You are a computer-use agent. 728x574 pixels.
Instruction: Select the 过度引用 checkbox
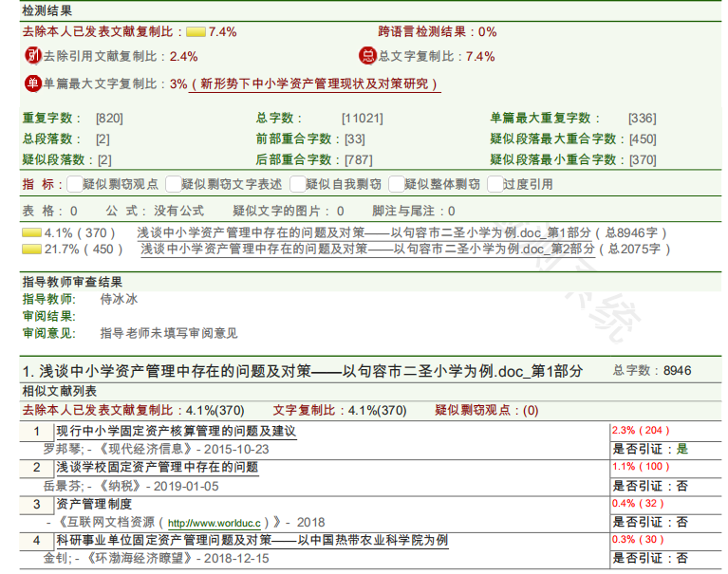tap(495, 184)
